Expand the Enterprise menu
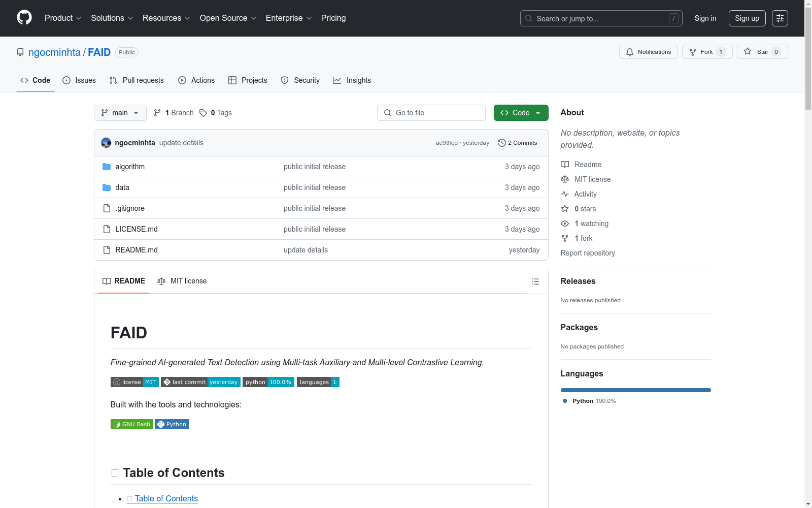This screenshot has width=812, height=508. click(x=289, y=18)
